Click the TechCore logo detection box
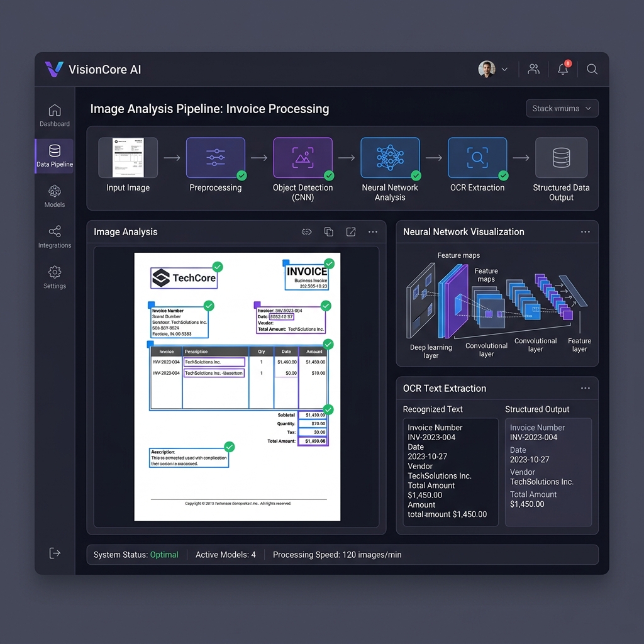The image size is (644, 644). point(184,278)
